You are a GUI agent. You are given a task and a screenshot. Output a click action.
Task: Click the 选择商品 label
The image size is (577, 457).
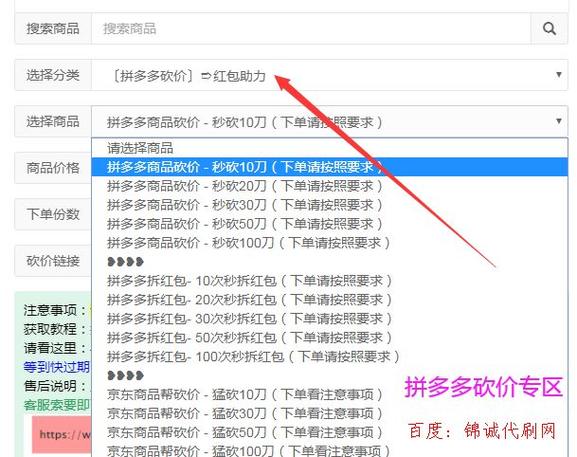(53, 121)
